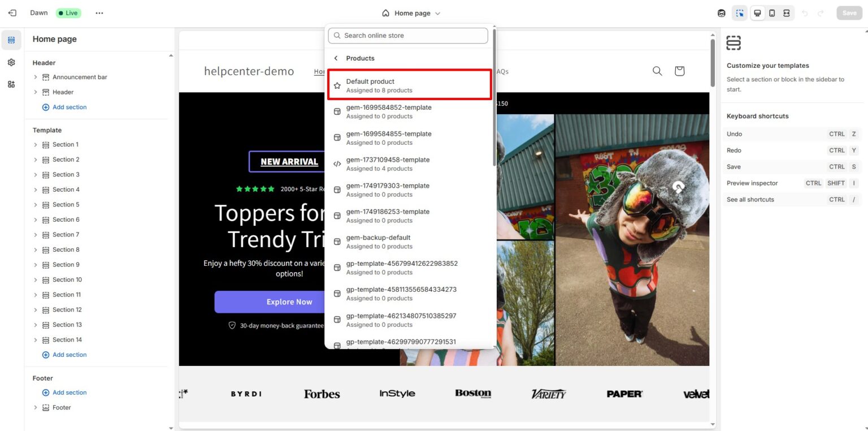Expand Section 7 in template tree
This screenshot has width=868, height=431.
point(36,235)
